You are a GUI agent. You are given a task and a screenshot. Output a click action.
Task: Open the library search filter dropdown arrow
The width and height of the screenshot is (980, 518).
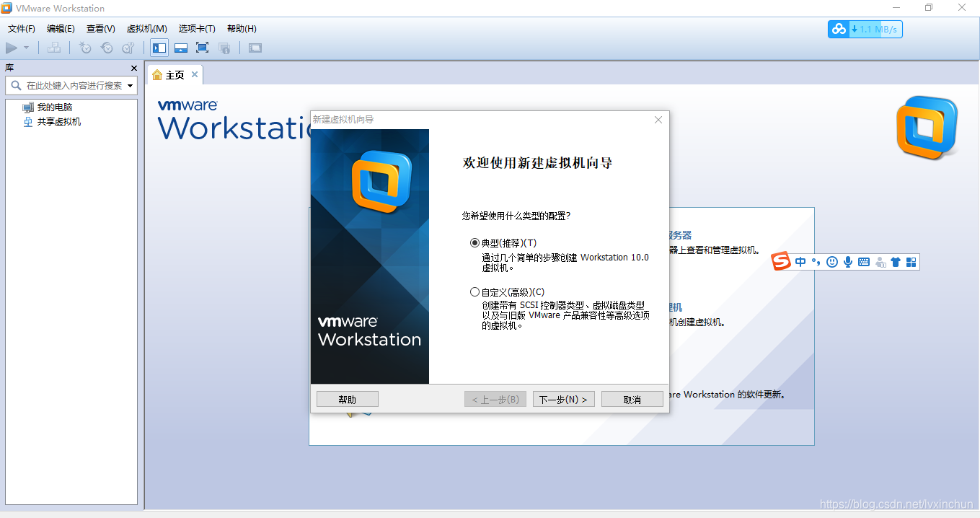[x=131, y=86]
